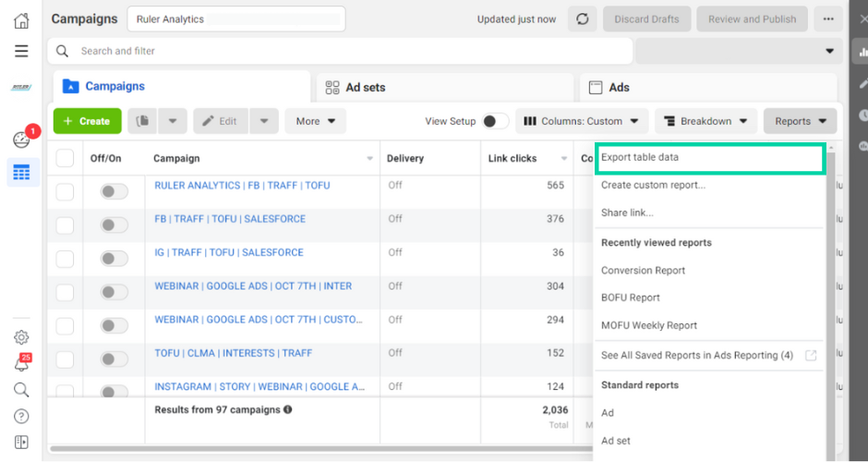
Task: Click the Search and filter input field
Action: click(x=351, y=52)
